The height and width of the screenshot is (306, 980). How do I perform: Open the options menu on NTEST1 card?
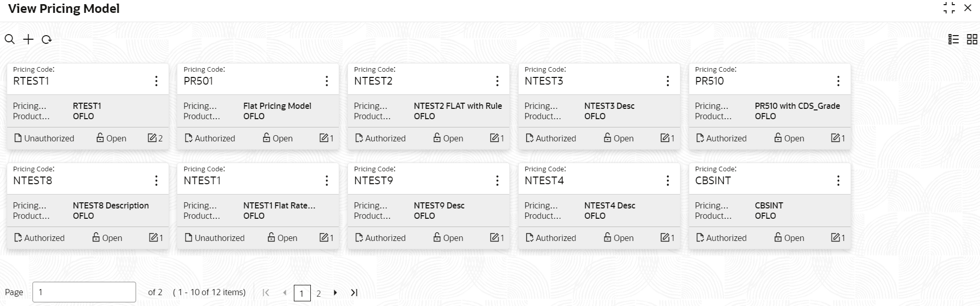326,180
